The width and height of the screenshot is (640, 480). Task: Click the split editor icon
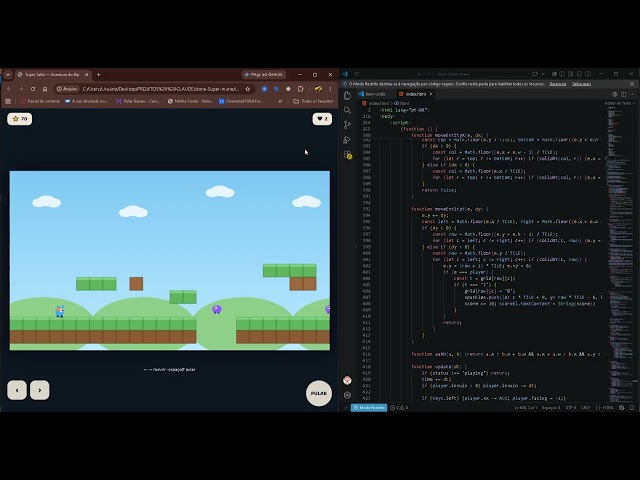pos(624,94)
